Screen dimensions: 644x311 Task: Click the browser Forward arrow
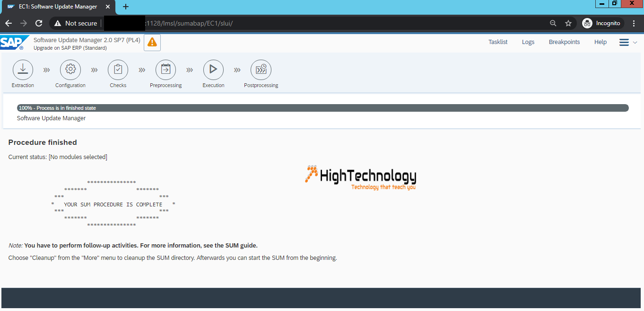click(x=24, y=23)
